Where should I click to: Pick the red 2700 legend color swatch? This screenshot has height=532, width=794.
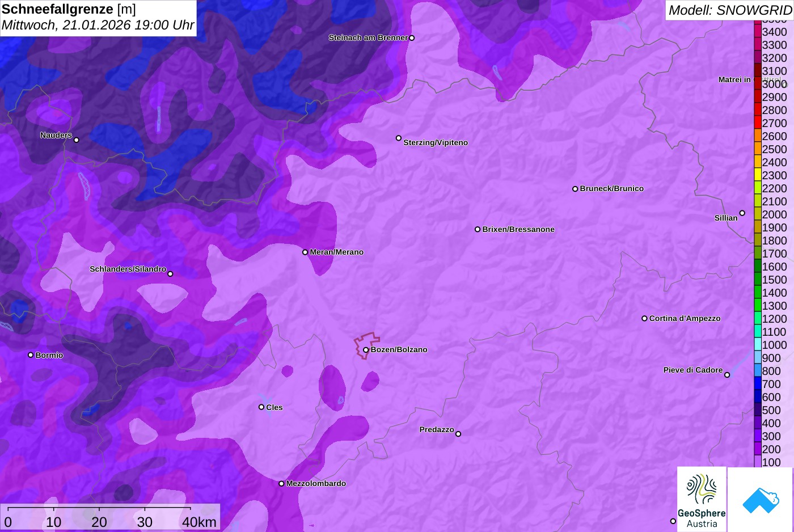758,123
